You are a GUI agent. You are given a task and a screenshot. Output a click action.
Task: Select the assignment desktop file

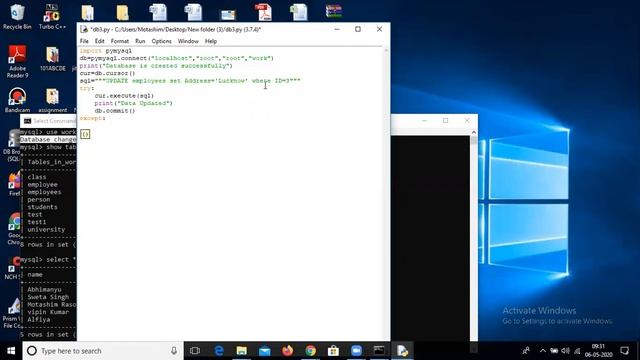pyautogui.click(x=52, y=100)
